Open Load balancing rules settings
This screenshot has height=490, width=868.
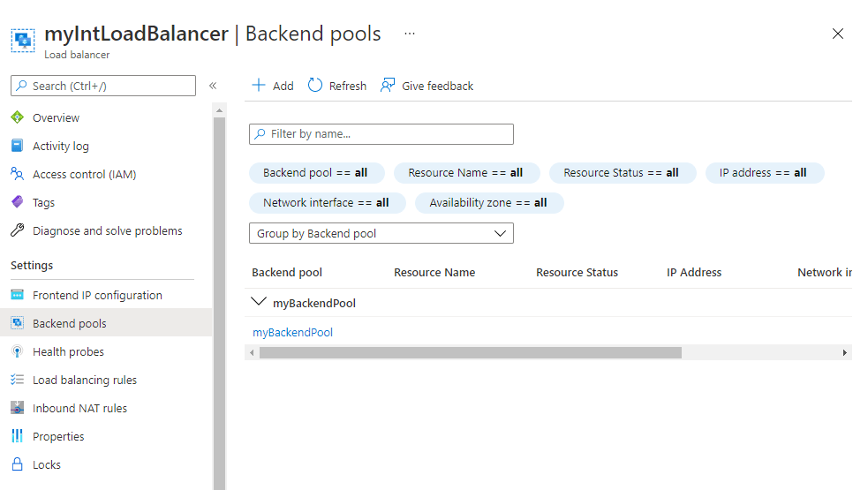85,380
